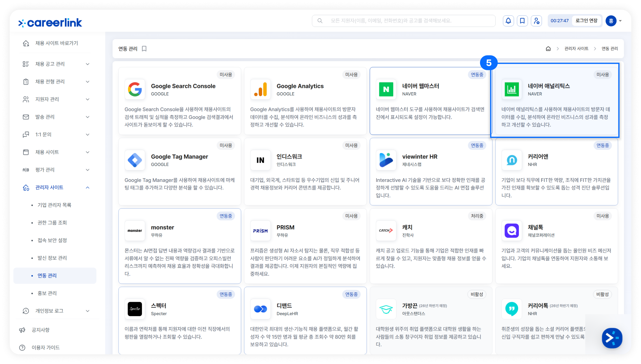Click the 연동중 badge on monster
This screenshot has width=641, height=364.
(x=226, y=216)
